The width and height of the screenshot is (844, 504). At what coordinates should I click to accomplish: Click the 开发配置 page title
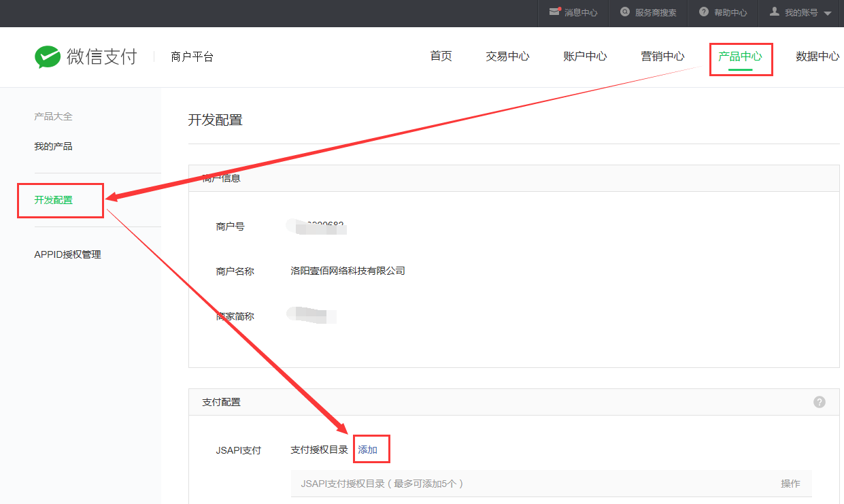215,120
